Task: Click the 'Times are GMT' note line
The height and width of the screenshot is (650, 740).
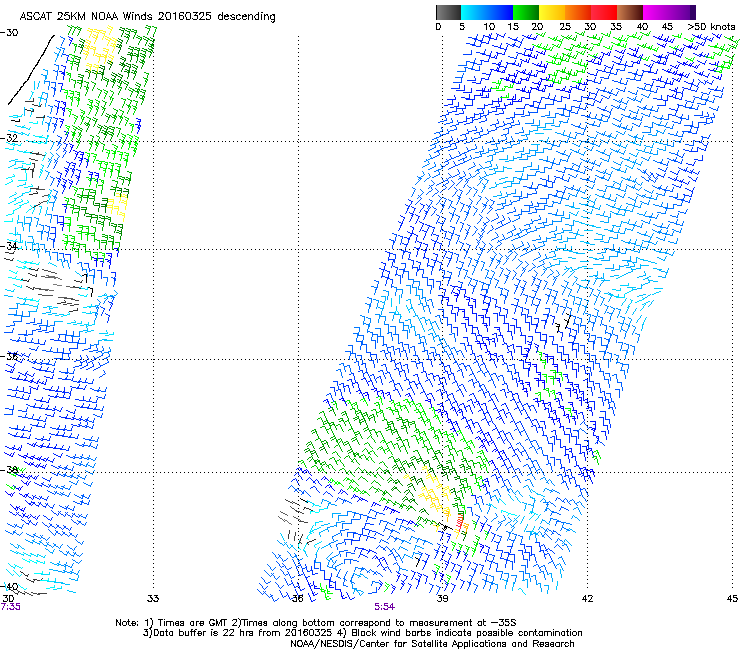Action: [x=316, y=623]
